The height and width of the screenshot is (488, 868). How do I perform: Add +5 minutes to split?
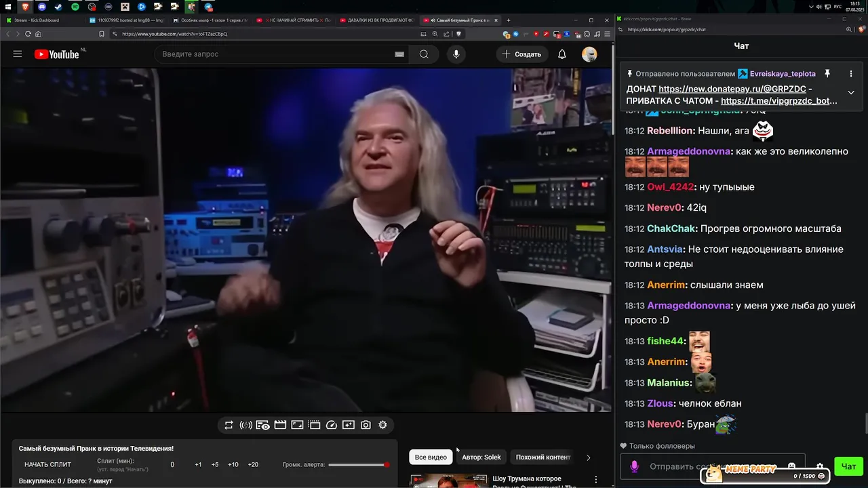click(x=215, y=464)
